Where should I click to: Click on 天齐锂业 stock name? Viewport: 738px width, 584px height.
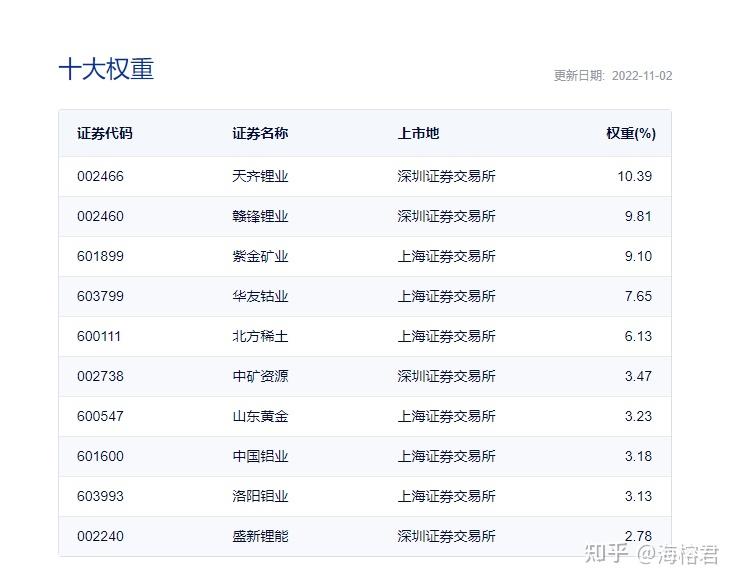[x=260, y=176]
